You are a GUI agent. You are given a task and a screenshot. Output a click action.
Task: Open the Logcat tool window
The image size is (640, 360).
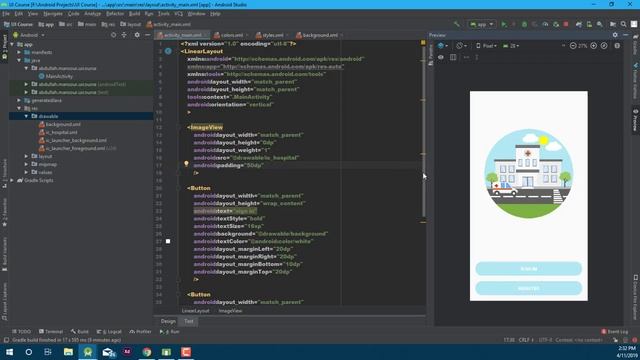coord(109,331)
